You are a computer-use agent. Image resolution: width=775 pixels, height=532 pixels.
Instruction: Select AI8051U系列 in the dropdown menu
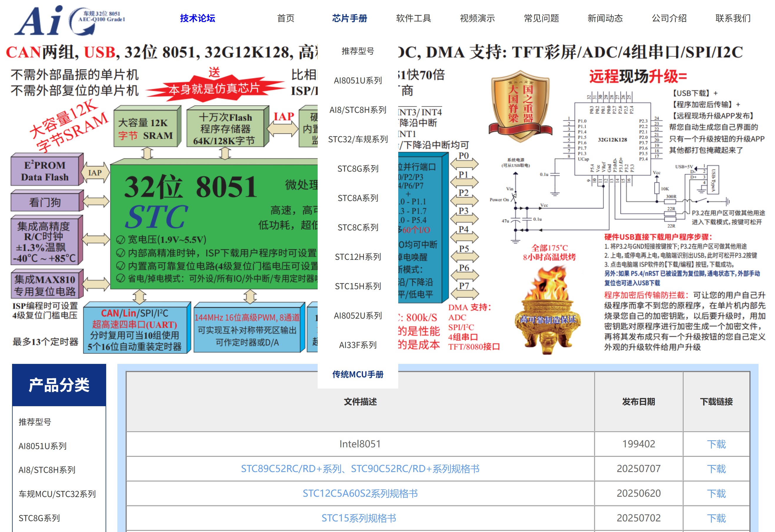click(358, 80)
